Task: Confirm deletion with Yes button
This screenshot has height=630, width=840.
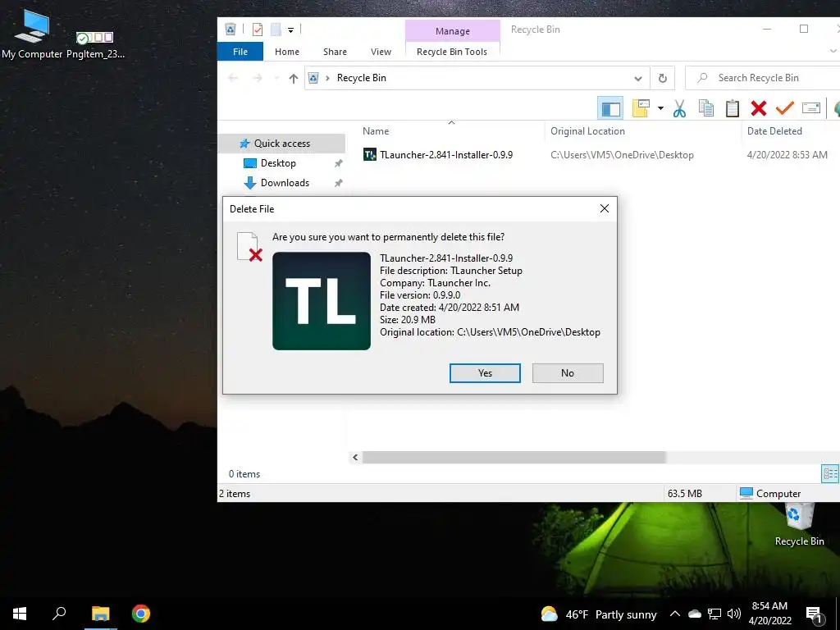Action: click(485, 373)
